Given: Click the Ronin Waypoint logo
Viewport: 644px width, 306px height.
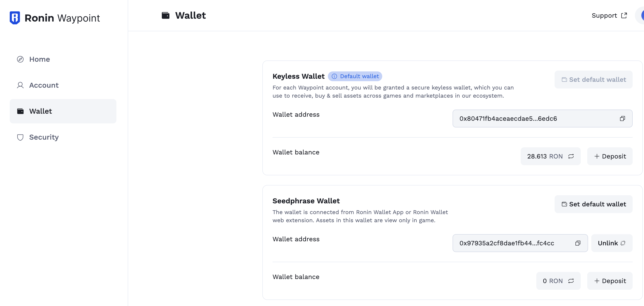Looking at the screenshot, I should (x=55, y=18).
